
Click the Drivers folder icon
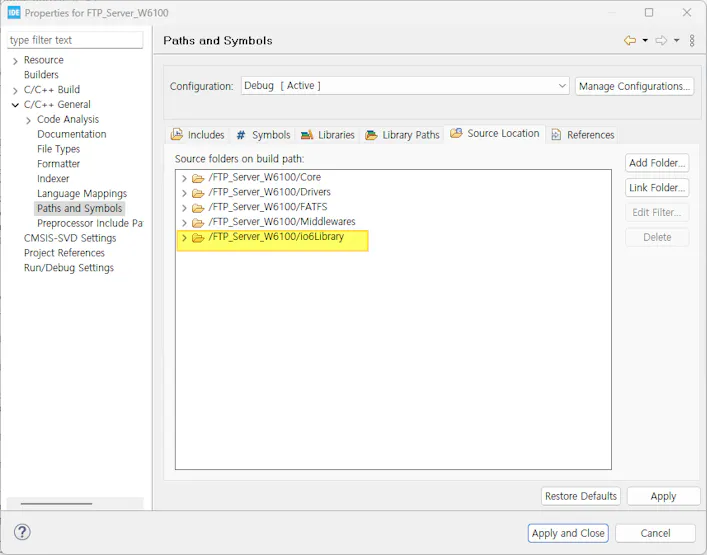click(198, 193)
